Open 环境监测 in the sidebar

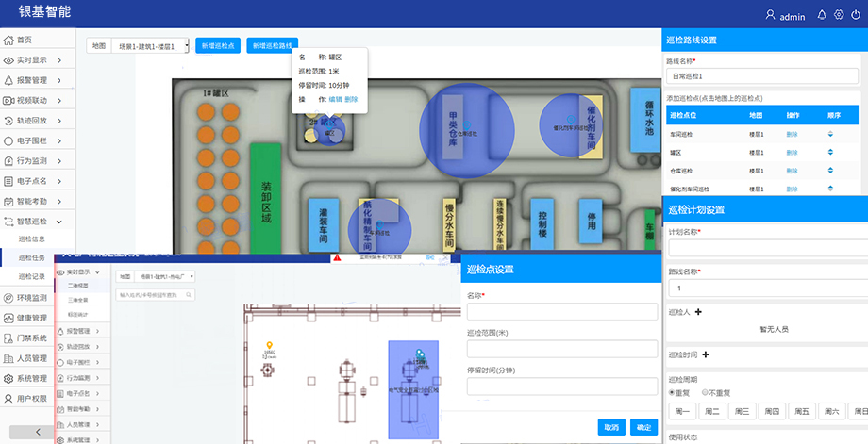tap(38, 297)
